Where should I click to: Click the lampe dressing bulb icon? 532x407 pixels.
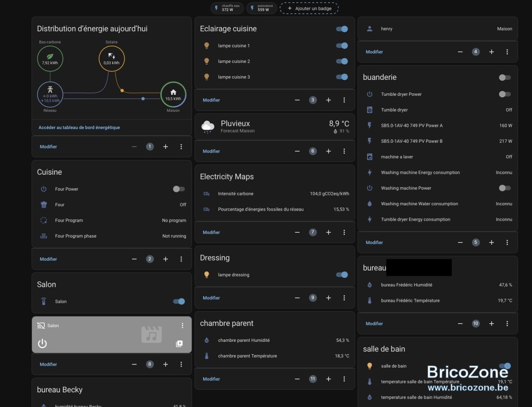pyautogui.click(x=206, y=275)
